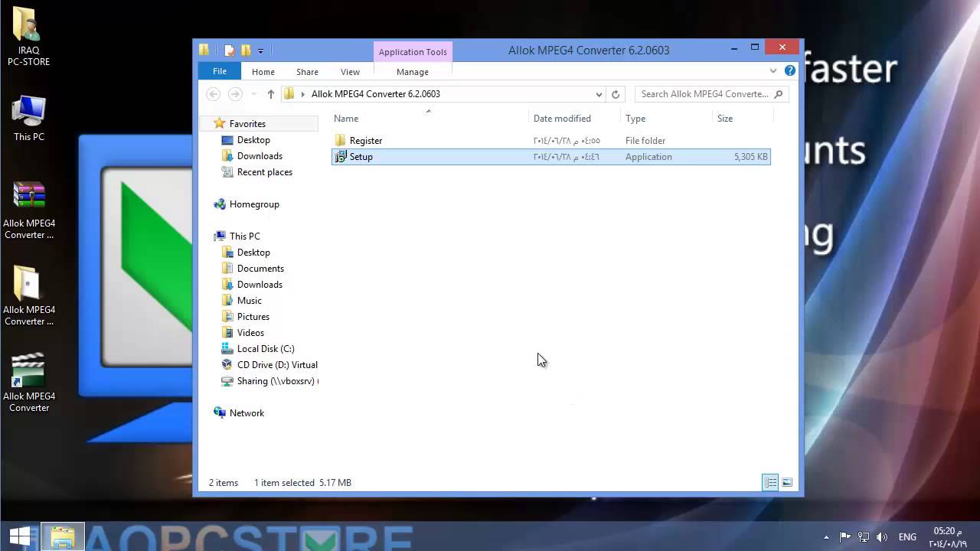Screen dimensions: 980x551
Task: Select Homegroup in navigation pane
Action: tap(254, 204)
